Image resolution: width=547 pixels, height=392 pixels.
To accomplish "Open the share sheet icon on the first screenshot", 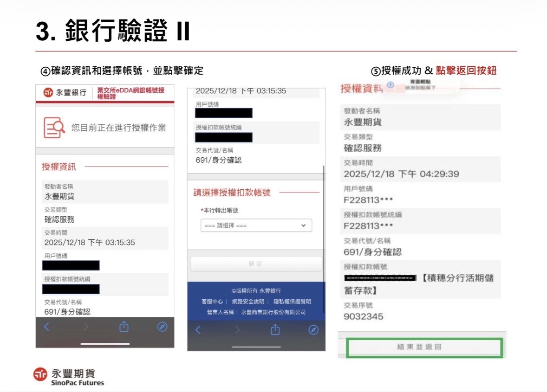I will (x=124, y=327).
